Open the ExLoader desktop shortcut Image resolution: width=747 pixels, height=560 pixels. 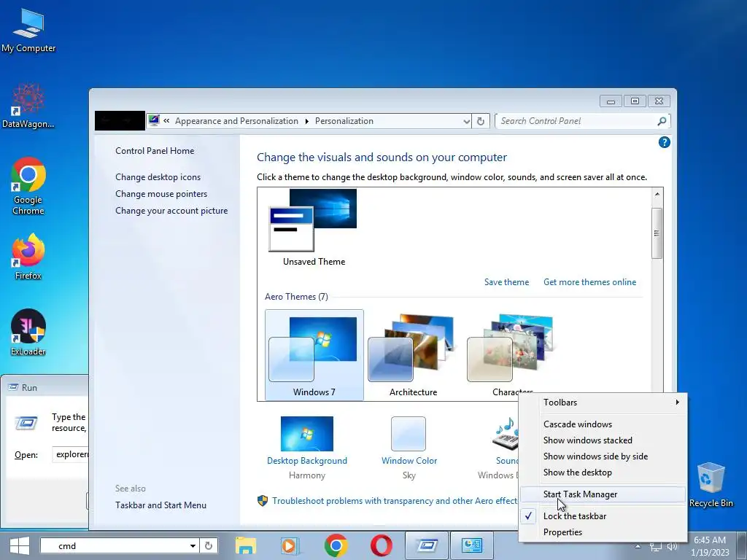pos(28,332)
